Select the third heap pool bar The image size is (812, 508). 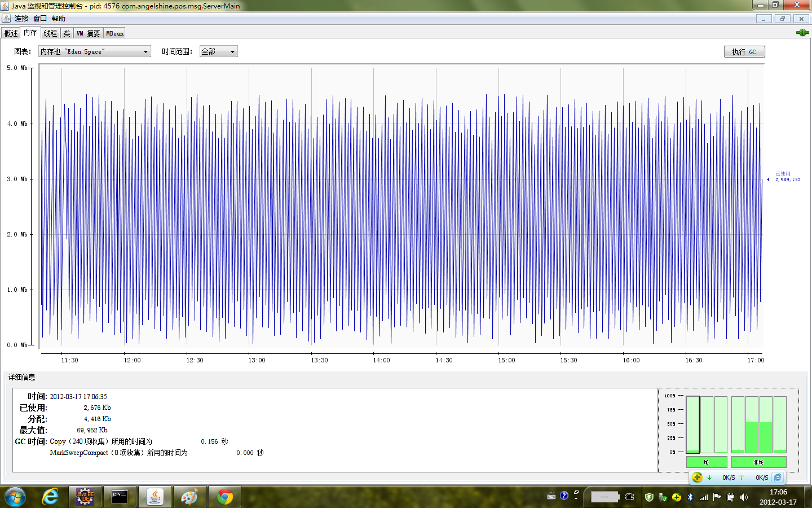[x=721, y=424]
